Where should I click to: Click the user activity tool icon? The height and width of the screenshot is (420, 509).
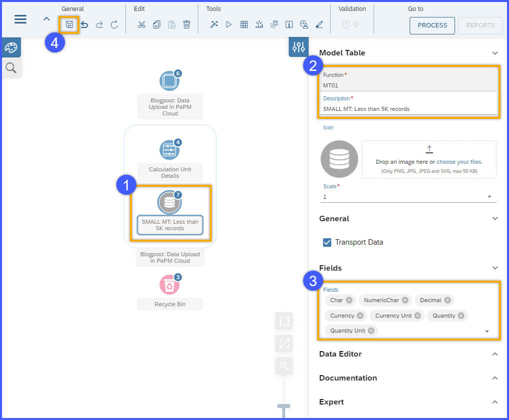click(304, 24)
